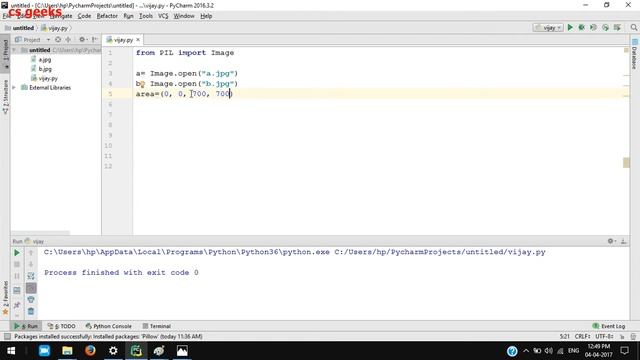The height and width of the screenshot is (360, 640).
Task: Open Project panel settings gear
Action: click(x=82, y=40)
